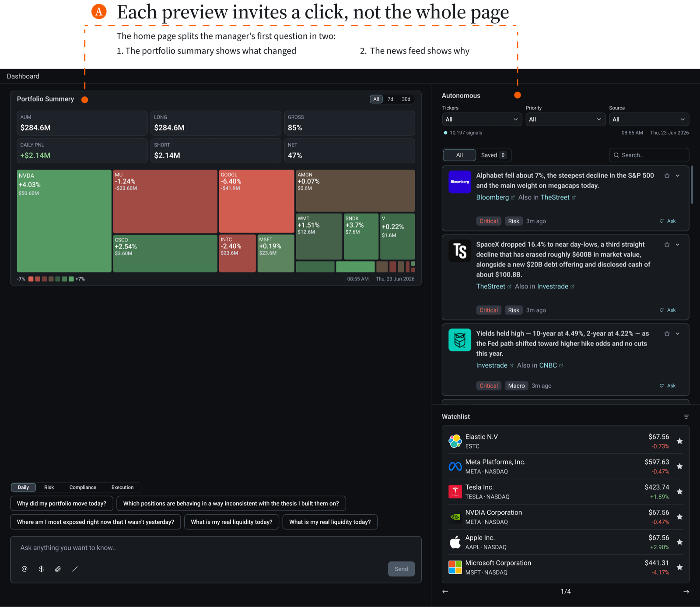Go to previous watchlist page arrow

click(x=445, y=592)
